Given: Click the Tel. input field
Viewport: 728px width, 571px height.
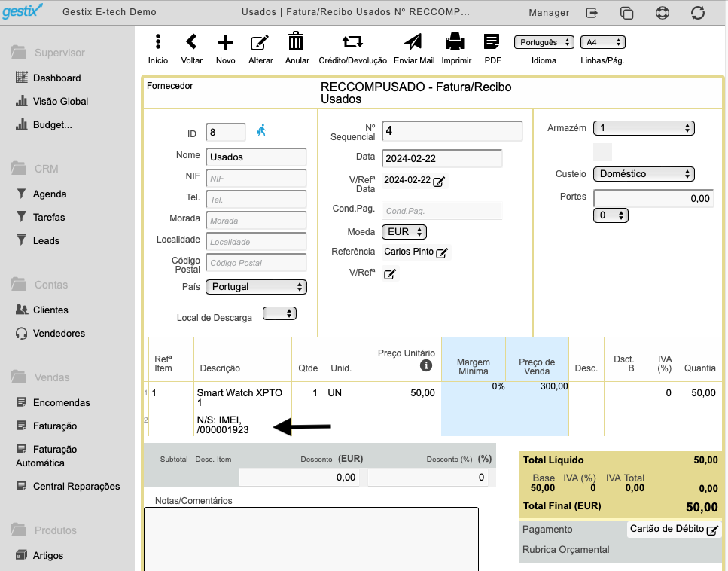Looking at the screenshot, I should (x=256, y=200).
